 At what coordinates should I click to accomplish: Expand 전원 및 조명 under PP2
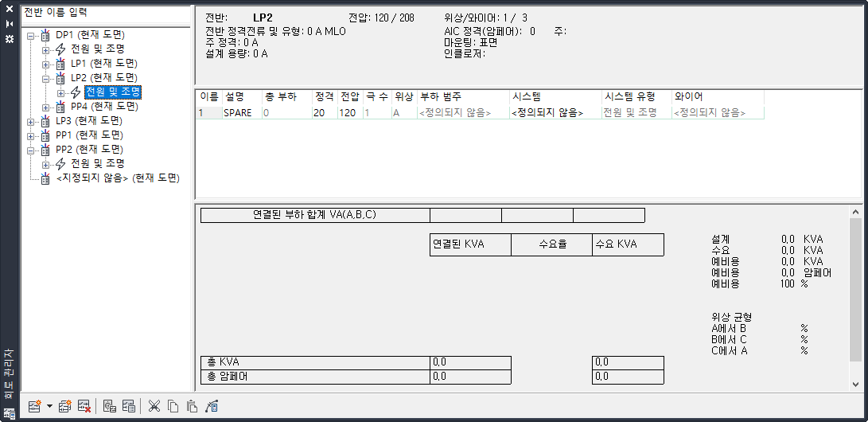[x=45, y=165]
